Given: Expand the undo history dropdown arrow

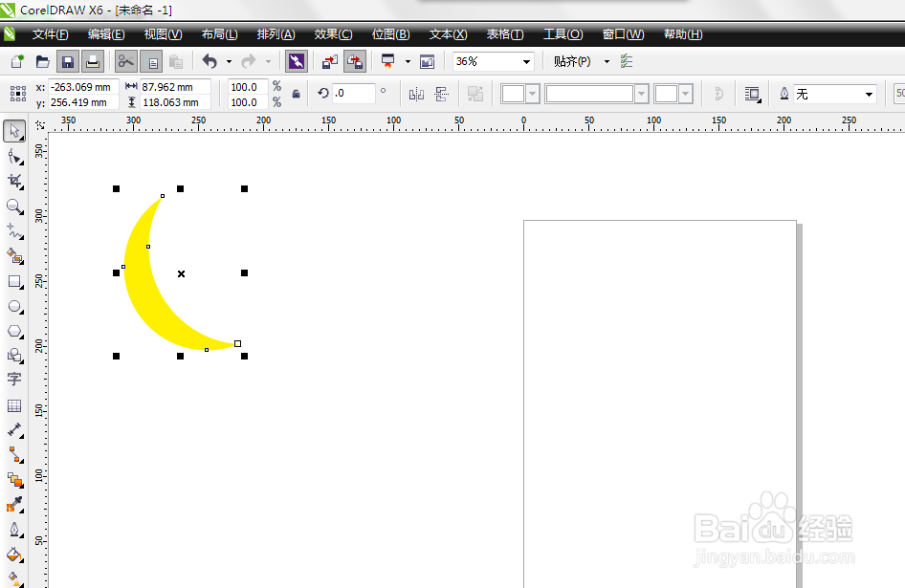Looking at the screenshot, I should point(230,61).
